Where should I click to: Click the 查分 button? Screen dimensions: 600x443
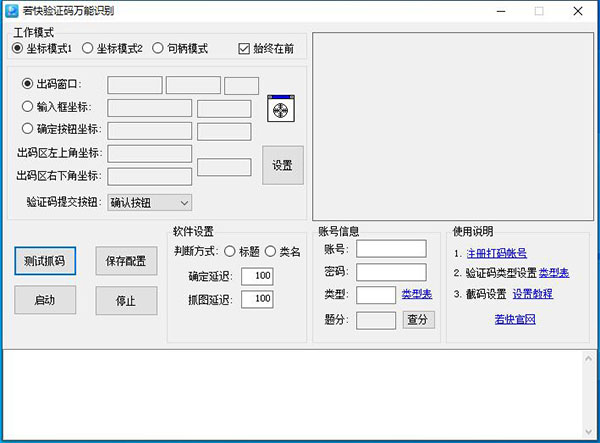tap(419, 319)
